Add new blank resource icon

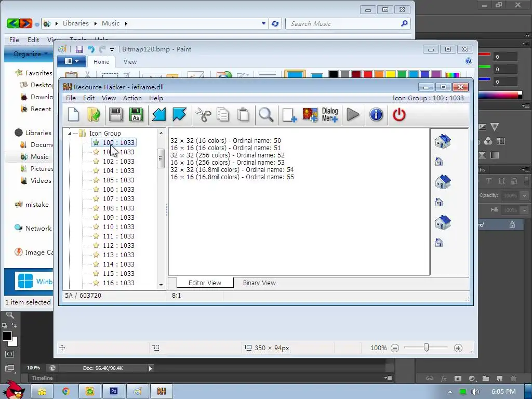point(289,115)
